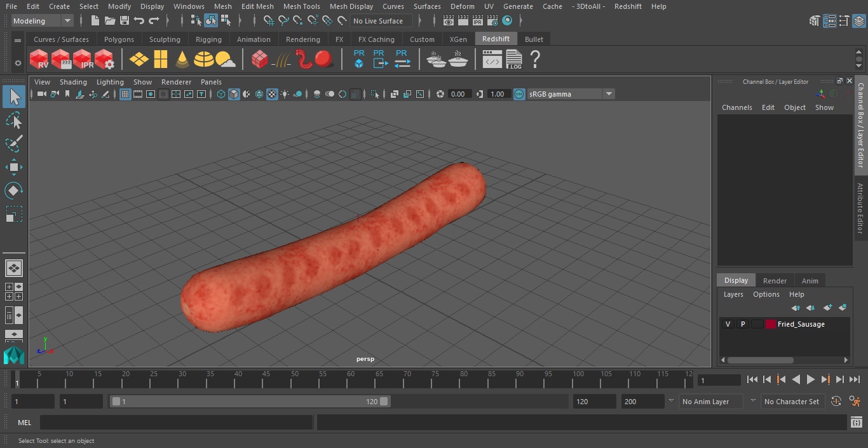The height and width of the screenshot is (448, 868).
Task: Toggle smooth shade all in viewport
Action: point(234,94)
